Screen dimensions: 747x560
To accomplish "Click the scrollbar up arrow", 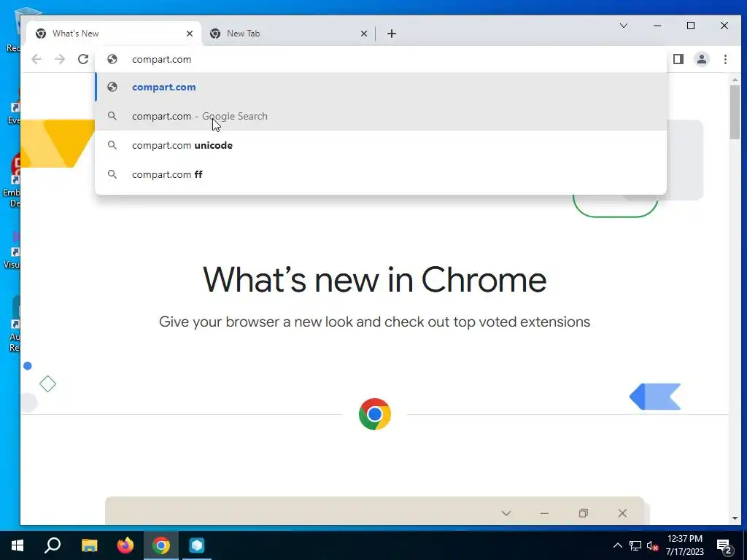I will pos(735,79).
